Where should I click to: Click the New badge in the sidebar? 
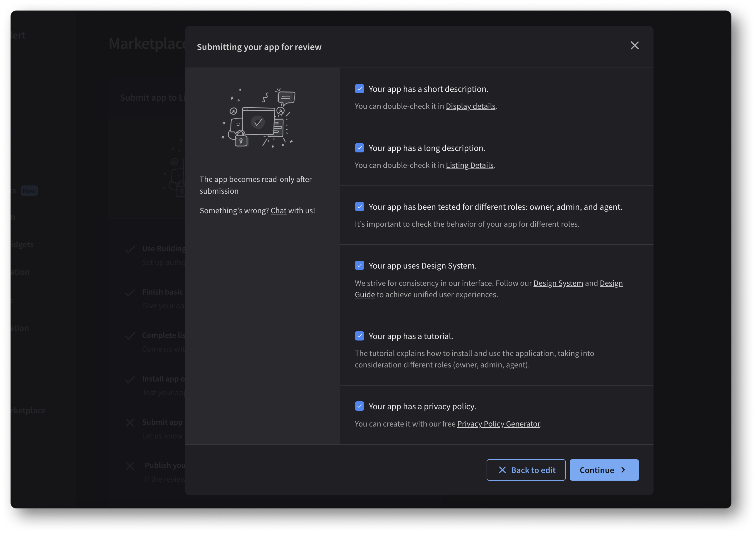point(29,190)
